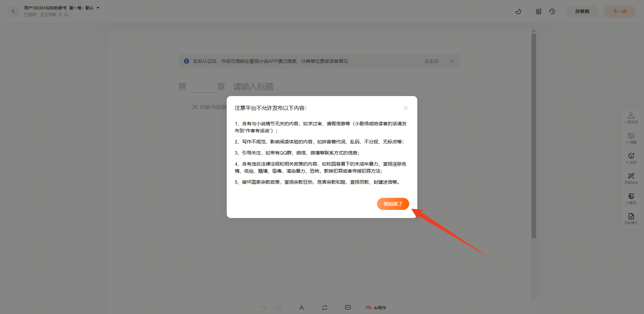
Task: Open version history clock icon
Action: pyautogui.click(x=552, y=11)
